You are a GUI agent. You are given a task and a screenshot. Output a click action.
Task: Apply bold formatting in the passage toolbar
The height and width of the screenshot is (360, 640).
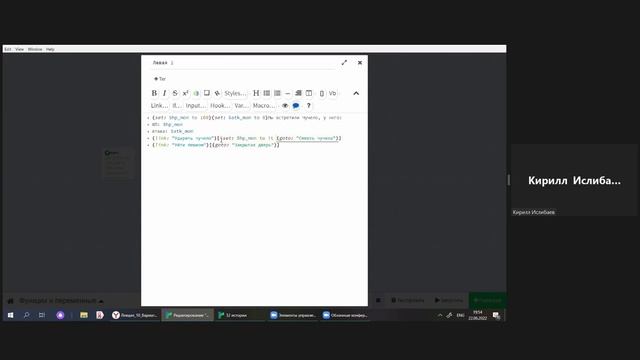tap(154, 93)
